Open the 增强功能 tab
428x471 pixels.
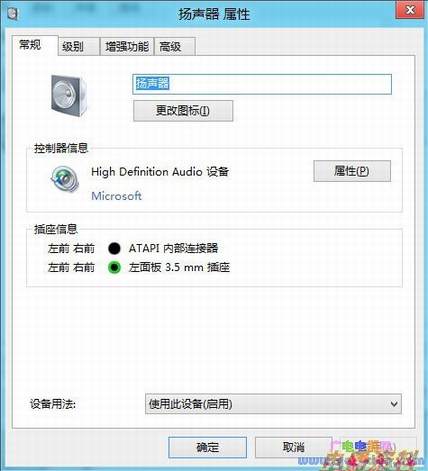click(127, 47)
